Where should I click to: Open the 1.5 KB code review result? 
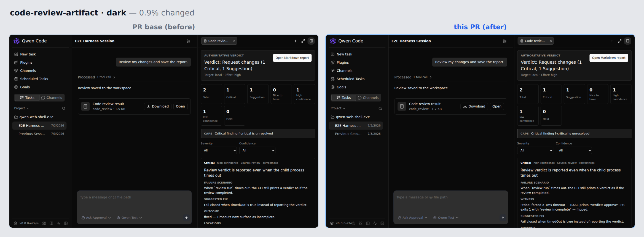[x=180, y=106]
